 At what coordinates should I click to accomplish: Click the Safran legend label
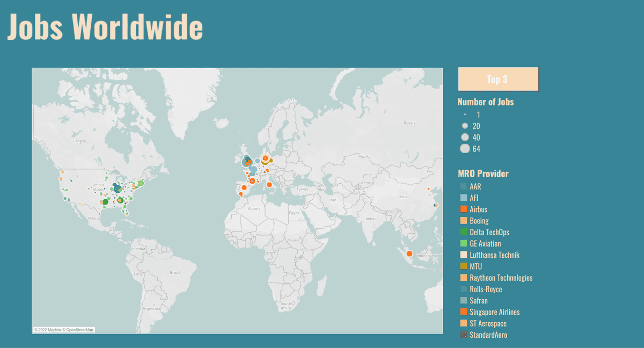(x=479, y=301)
